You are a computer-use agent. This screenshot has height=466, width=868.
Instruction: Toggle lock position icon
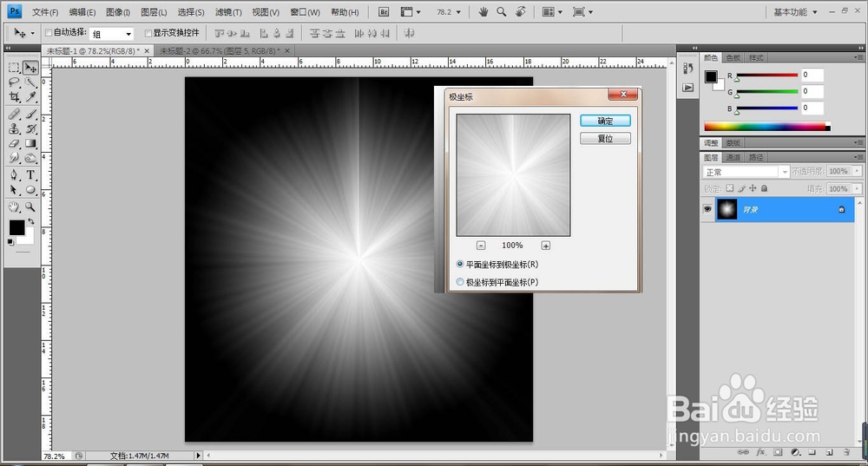pyautogui.click(x=753, y=188)
